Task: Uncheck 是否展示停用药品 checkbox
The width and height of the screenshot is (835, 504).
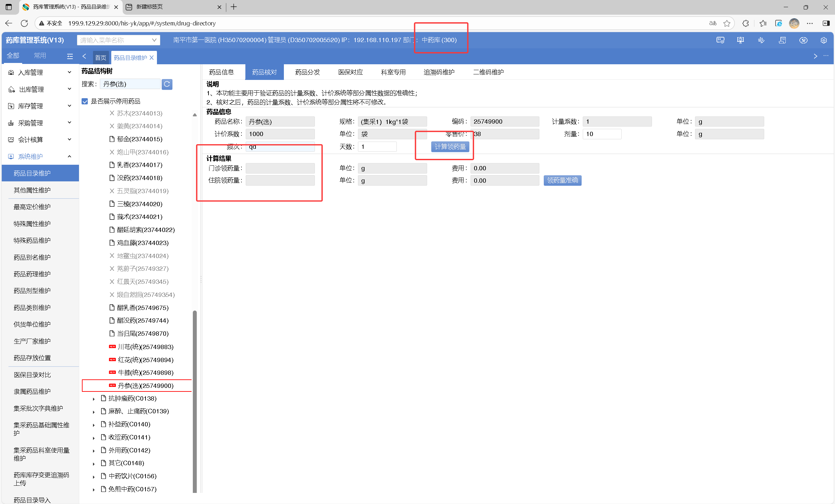Action: click(x=85, y=101)
